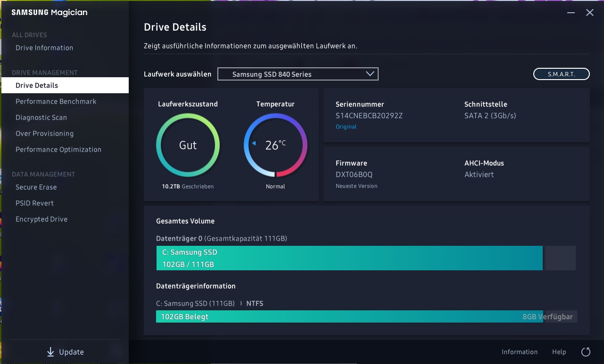Click the drive selector chevron arrow
Screen dimensions: 604x364
click(x=370, y=74)
